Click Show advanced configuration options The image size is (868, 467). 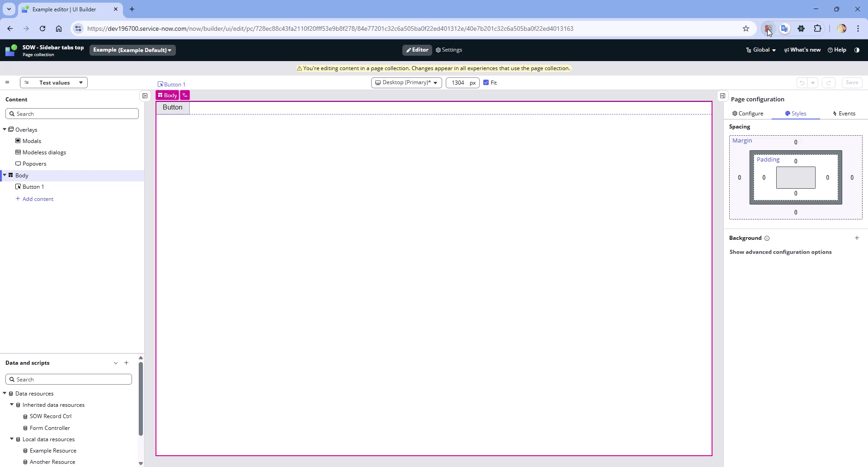780,252
